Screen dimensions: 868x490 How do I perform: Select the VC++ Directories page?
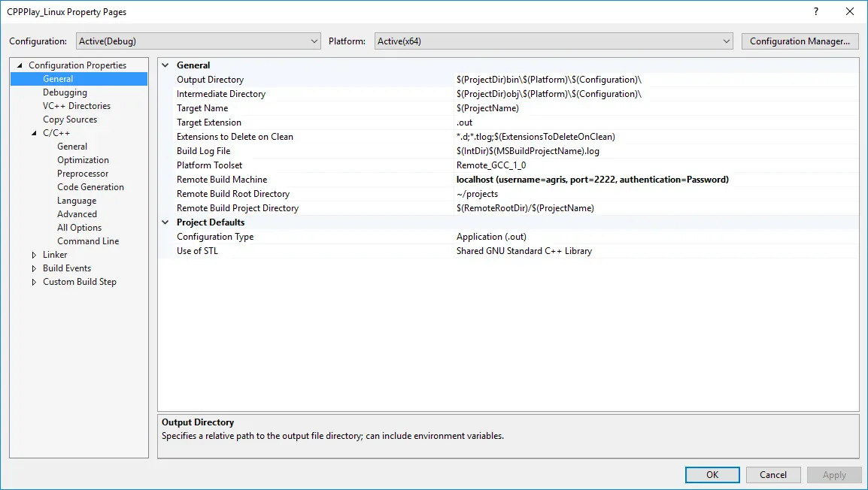(x=77, y=106)
